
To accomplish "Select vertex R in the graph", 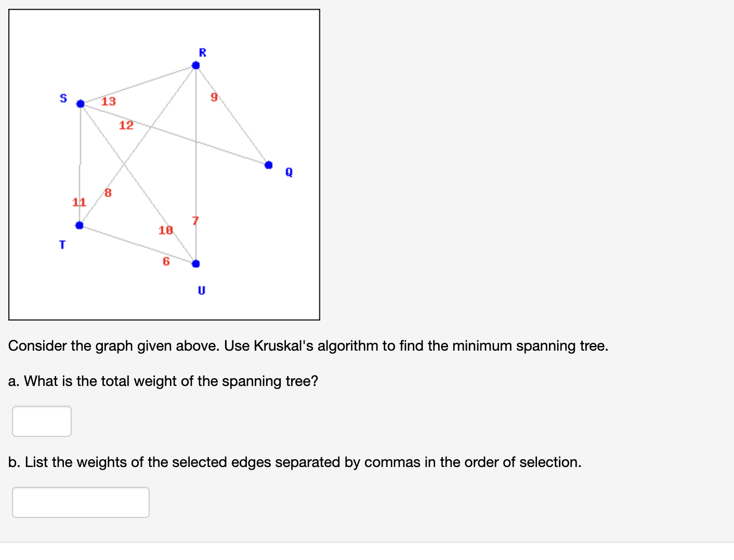I will 196,65.
